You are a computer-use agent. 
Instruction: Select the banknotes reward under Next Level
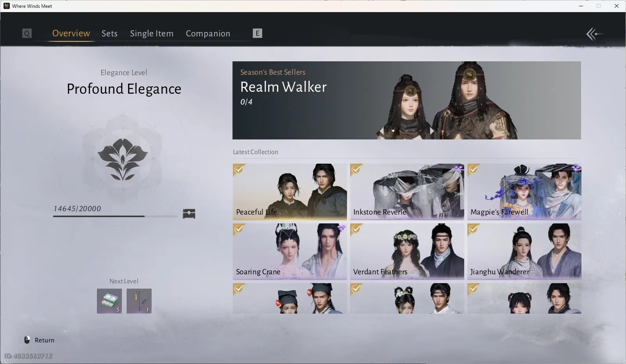coord(109,301)
